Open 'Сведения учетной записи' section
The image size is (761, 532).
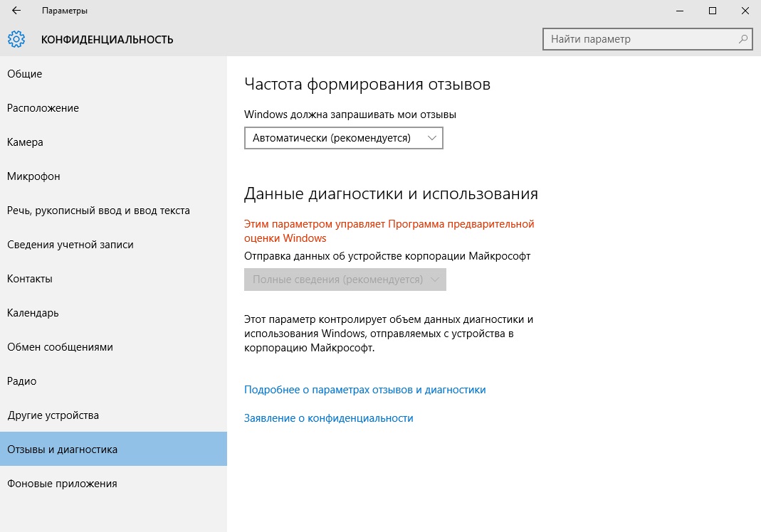[114, 245]
